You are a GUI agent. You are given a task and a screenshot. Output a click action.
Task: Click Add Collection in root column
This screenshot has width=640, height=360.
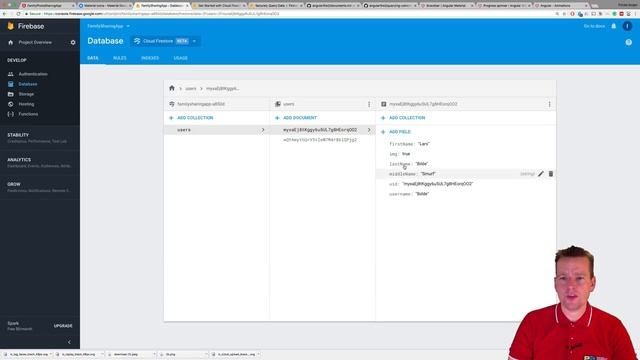[191, 118]
